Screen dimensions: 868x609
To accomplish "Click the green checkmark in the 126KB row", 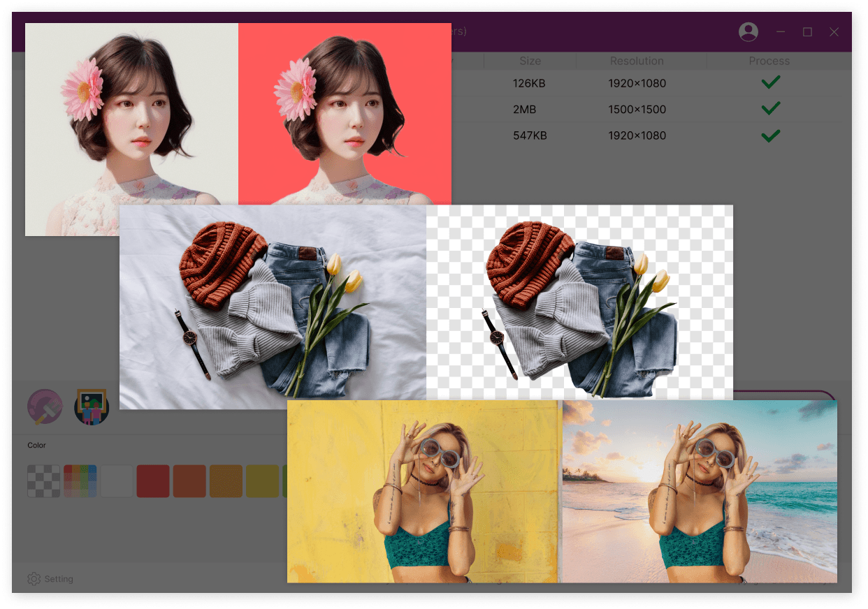I will click(770, 82).
